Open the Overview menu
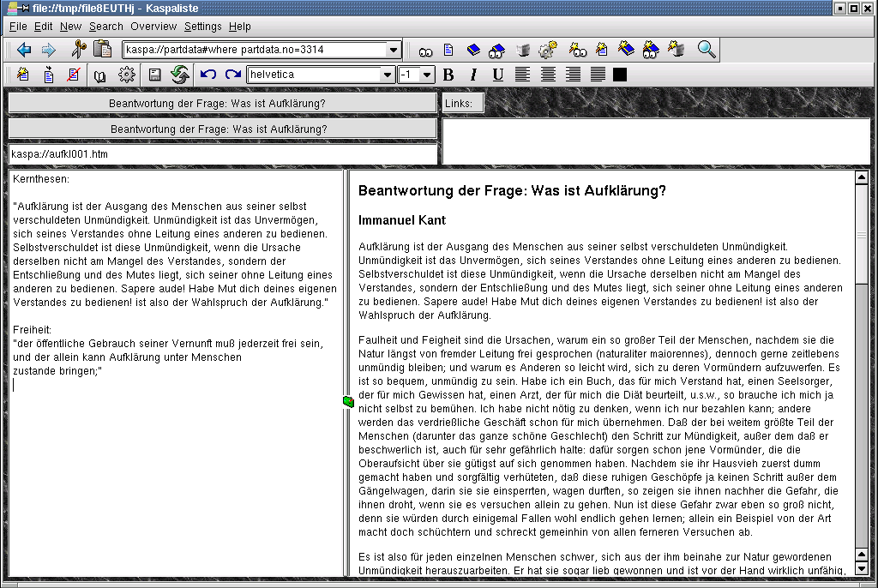This screenshot has height=588, width=878. [153, 27]
